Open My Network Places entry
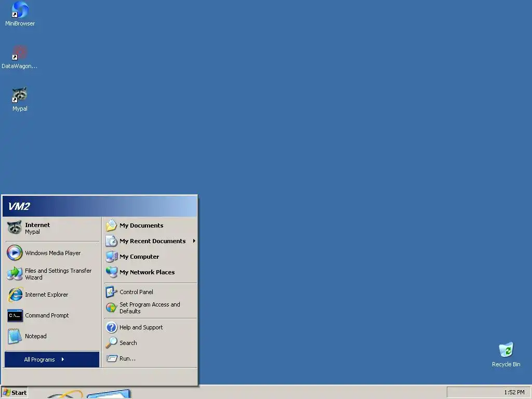 click(x=151, y=272)
